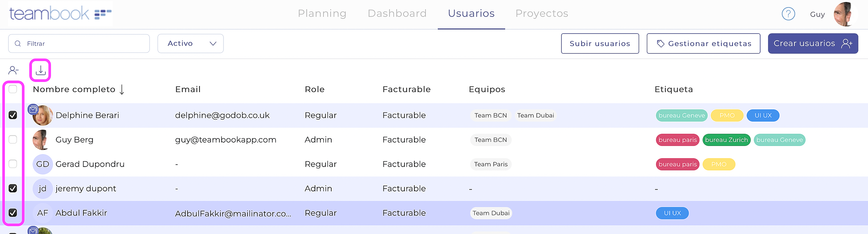Check Guy Berg's row checkbox

coord(13,140)
